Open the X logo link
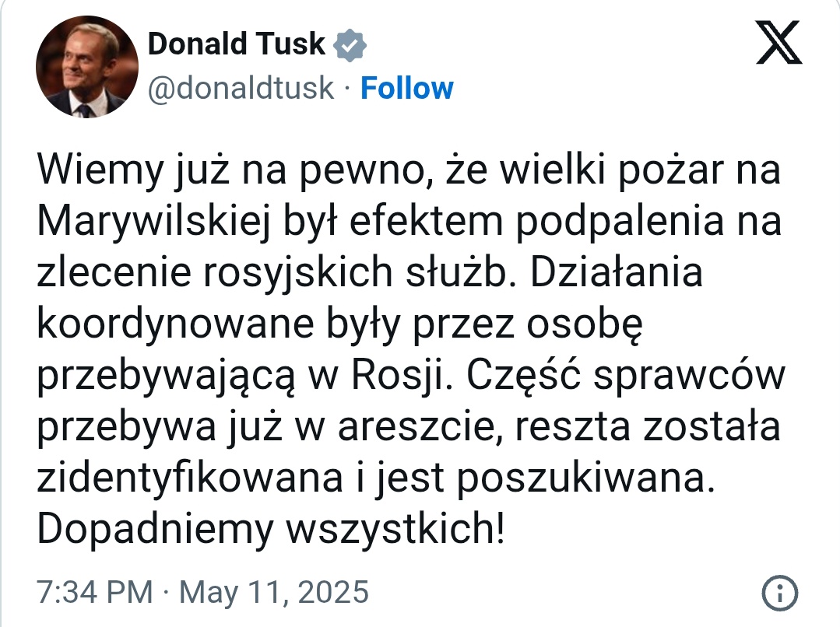840x627 pixels. (x=778, y=42)
